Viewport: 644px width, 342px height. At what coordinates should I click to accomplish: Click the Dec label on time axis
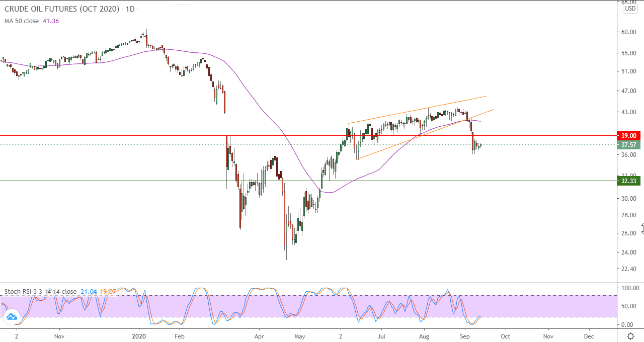pos(589,335)
